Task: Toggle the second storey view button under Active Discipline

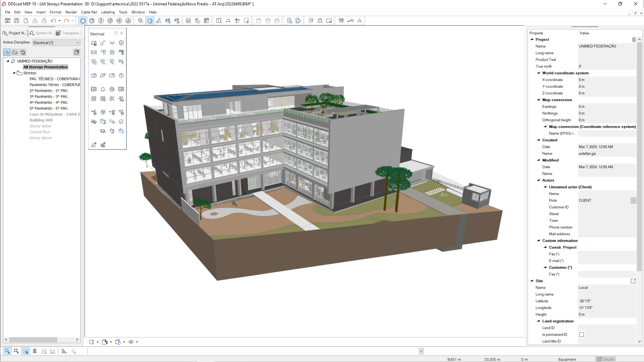Action: [15, 52]
